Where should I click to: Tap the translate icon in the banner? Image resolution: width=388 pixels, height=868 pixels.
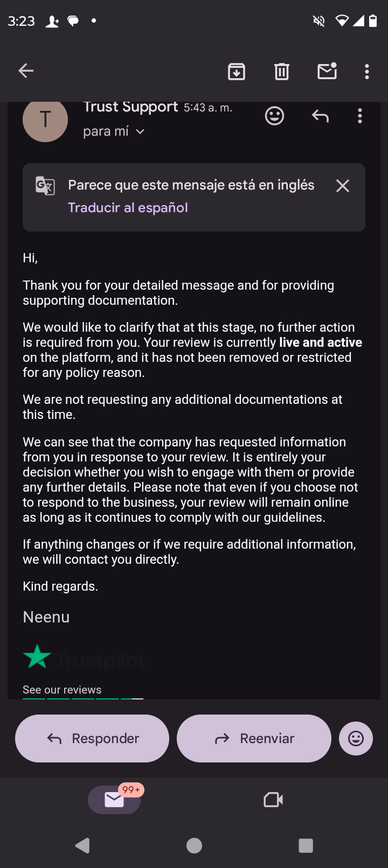coord(45,186)
